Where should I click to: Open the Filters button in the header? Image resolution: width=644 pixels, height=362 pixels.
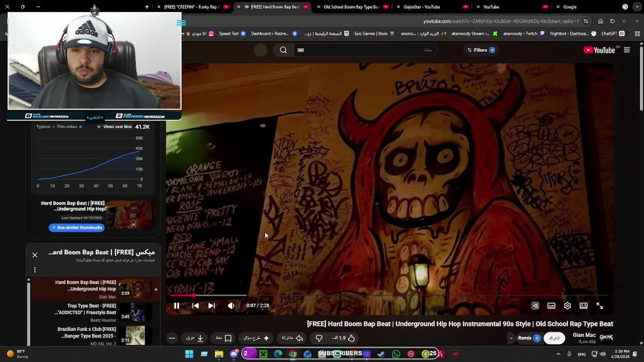481,50
